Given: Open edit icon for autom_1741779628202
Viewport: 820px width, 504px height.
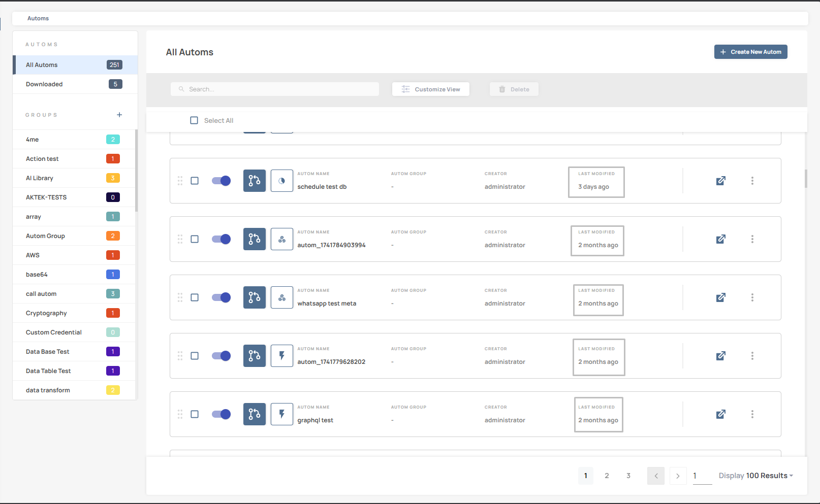Looking at the screenshot, I should [x=720, y=356].
